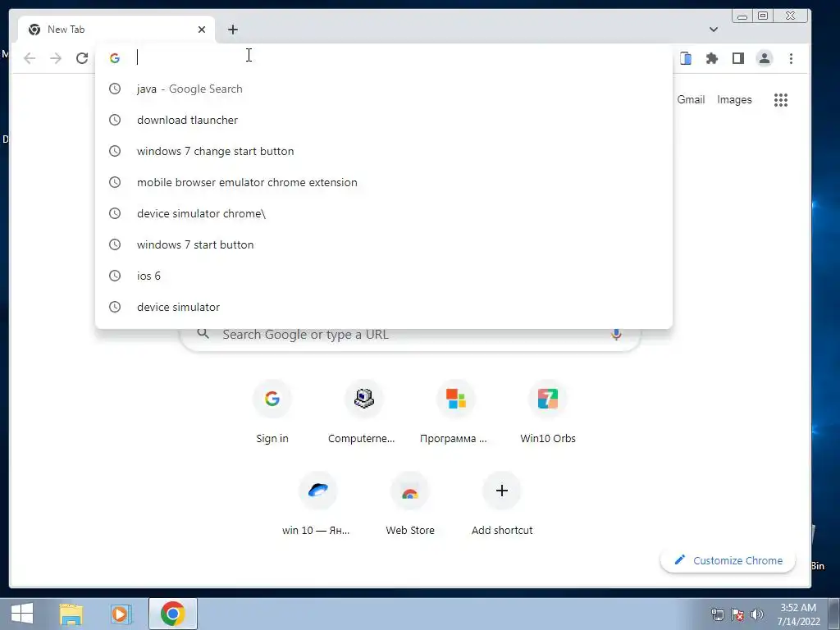
Task: Choose 'windows 7 start button' suggestion
Action: tap(384, 244)
